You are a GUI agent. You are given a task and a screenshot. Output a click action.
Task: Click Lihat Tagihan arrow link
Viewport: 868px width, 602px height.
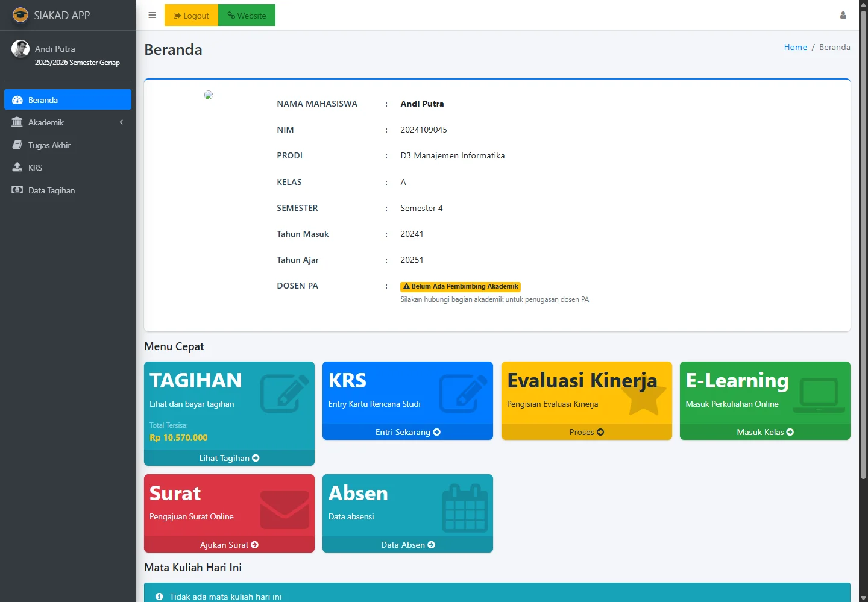(229, 458)
